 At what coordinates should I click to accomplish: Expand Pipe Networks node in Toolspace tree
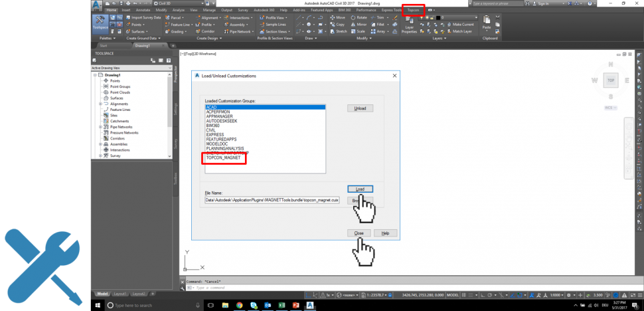[100, 127]
